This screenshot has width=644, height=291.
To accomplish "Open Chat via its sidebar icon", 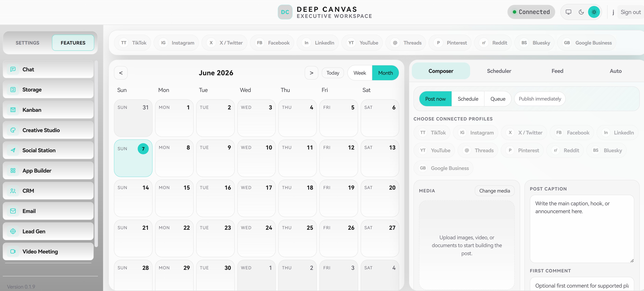I will [13, 69].
